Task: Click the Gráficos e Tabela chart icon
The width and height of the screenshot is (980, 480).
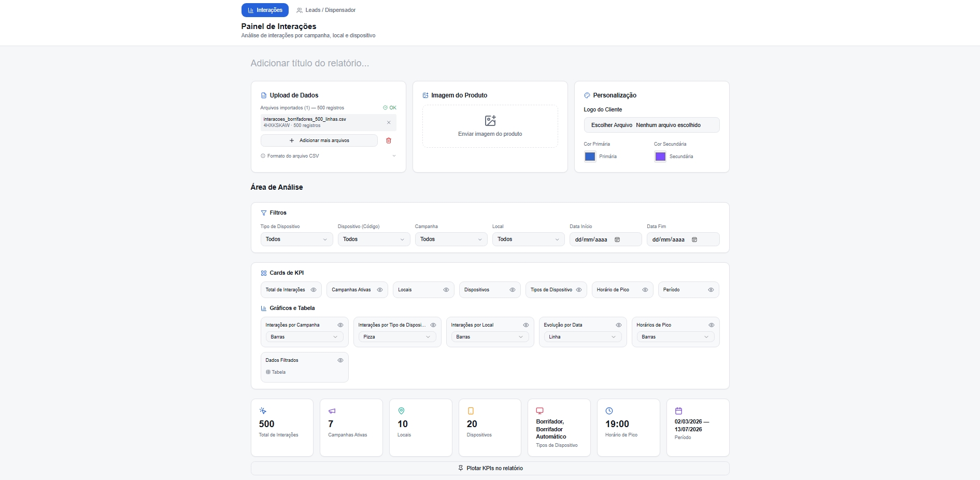Action: coord(264,308)
